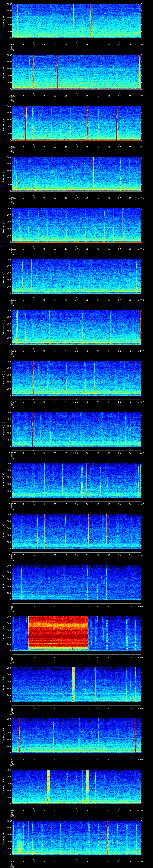Click the spectrogram panel starting at 10:34:00
The height and width of the screenshot is (868, 153).
pos(76,174)
